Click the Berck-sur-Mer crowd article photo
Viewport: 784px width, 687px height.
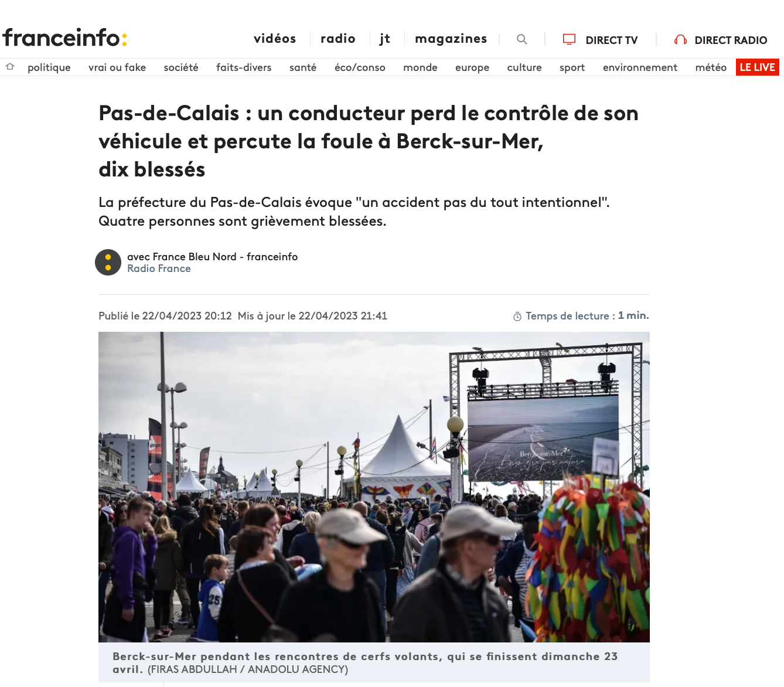pyautogui.click(x=374, y=487)
